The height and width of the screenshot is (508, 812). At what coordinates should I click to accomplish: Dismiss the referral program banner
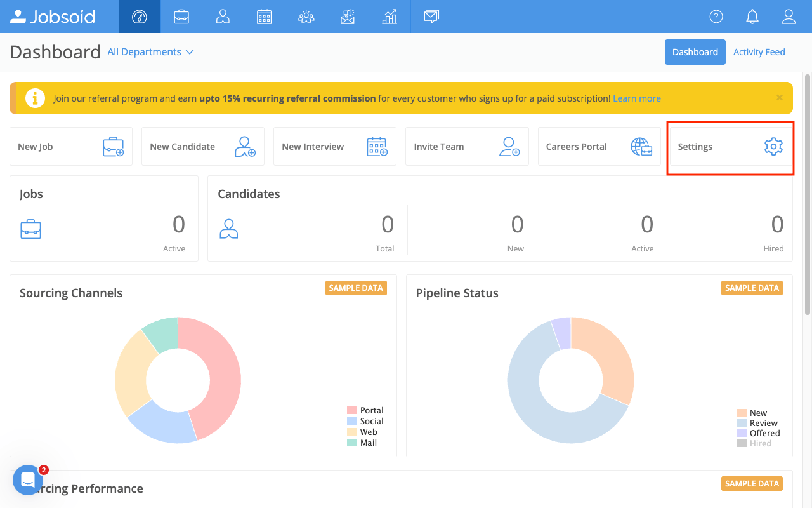[x=780, y=98]
